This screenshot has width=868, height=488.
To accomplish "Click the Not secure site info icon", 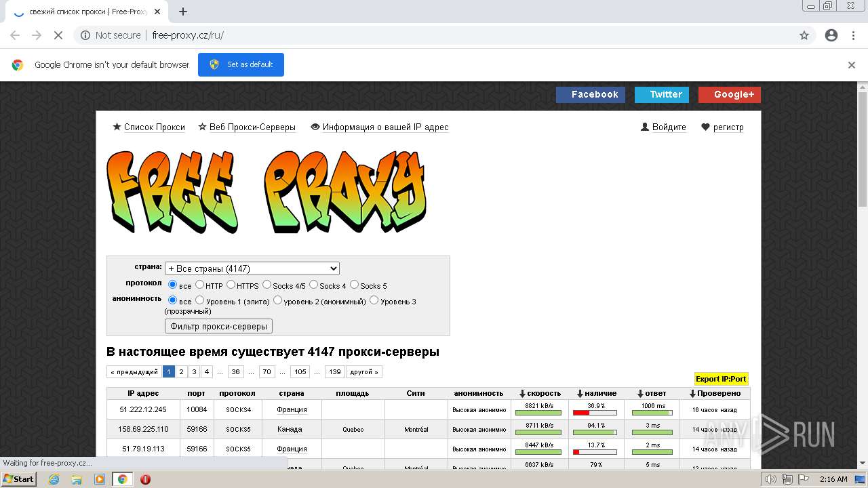I will [x=85, y=35].
